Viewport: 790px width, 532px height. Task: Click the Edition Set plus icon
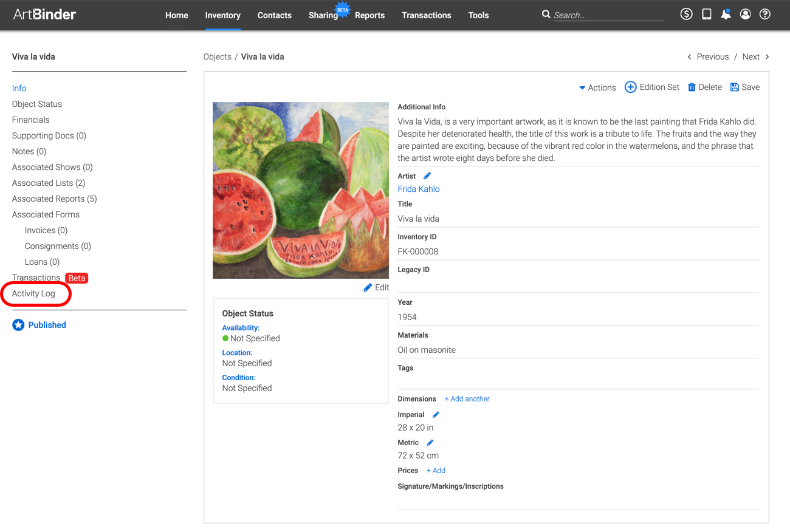[x=631, y=87]
